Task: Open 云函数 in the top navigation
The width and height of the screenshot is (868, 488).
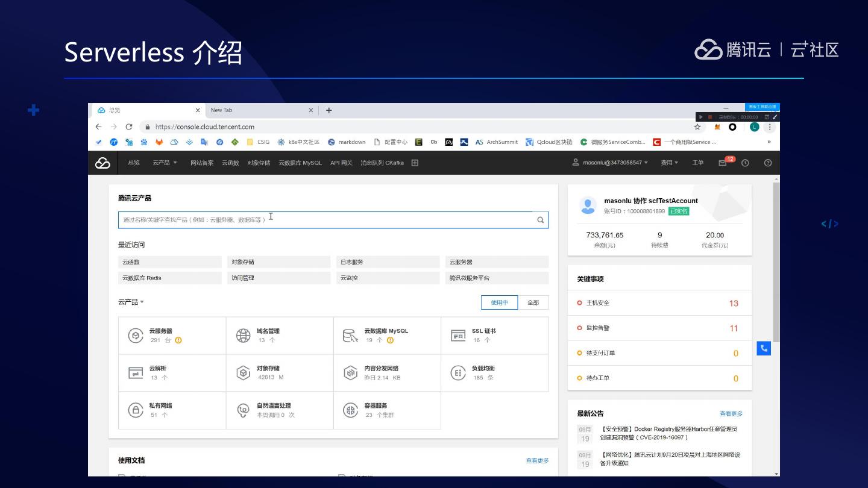Action: (x=230, y=163)
